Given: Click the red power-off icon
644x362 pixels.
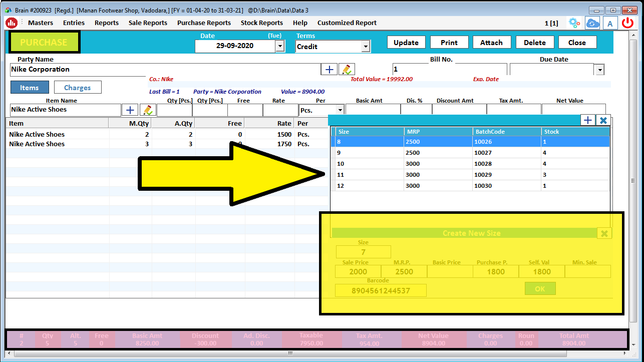Looking at the screenshot, I should [627, 23].
